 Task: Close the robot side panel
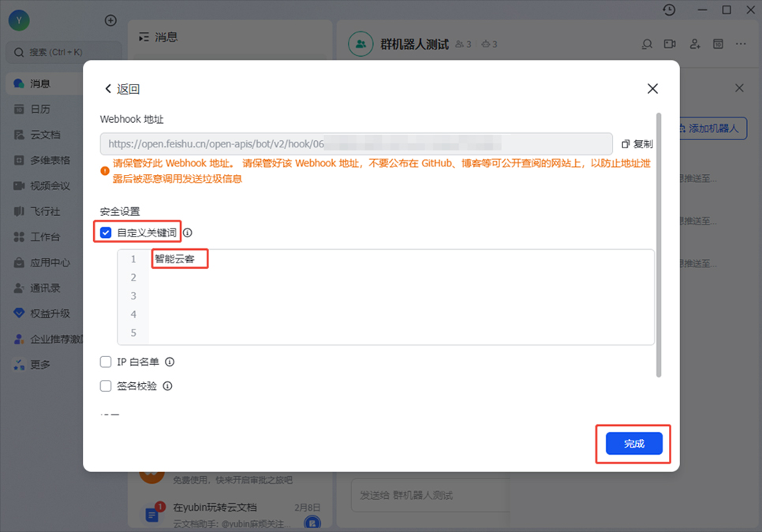739,87
